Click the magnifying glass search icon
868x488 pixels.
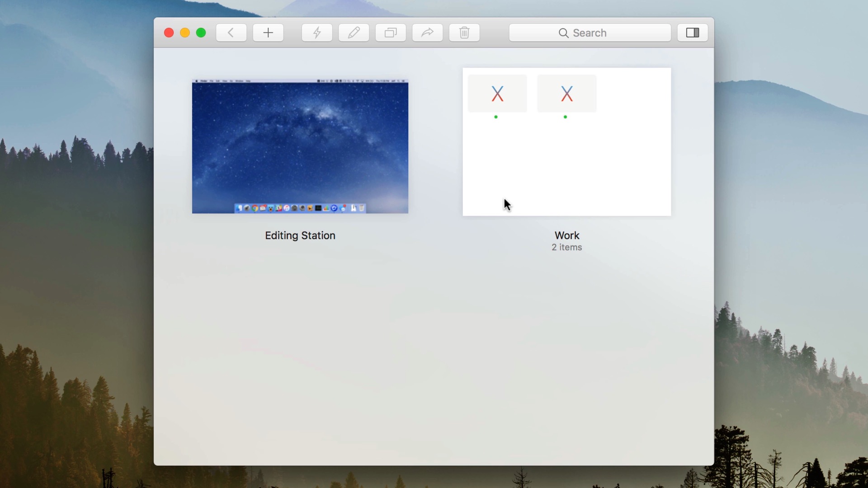pyautogui.click(x=563, y=33)
